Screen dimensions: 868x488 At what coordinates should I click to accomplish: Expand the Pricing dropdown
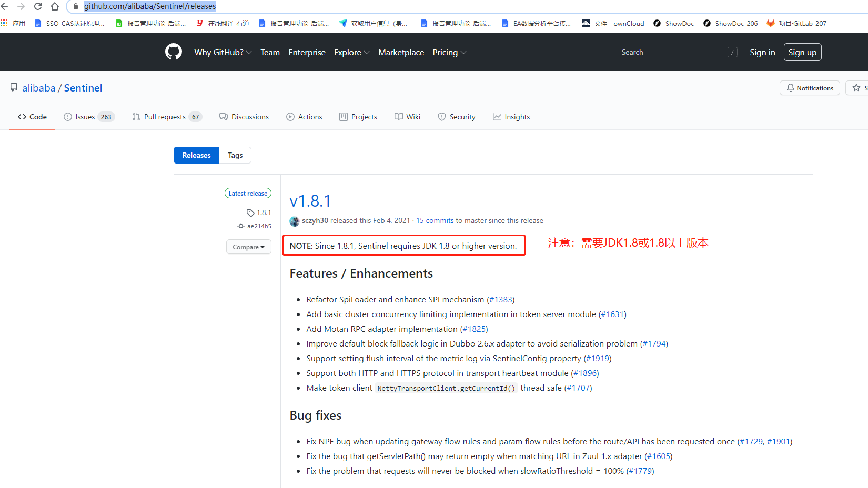click(x=449, y=52)
